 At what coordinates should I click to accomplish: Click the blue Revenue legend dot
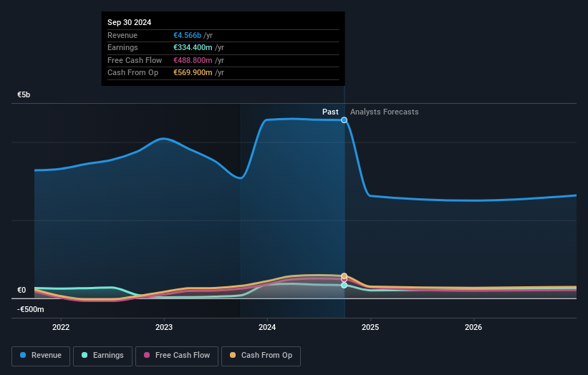23,355
